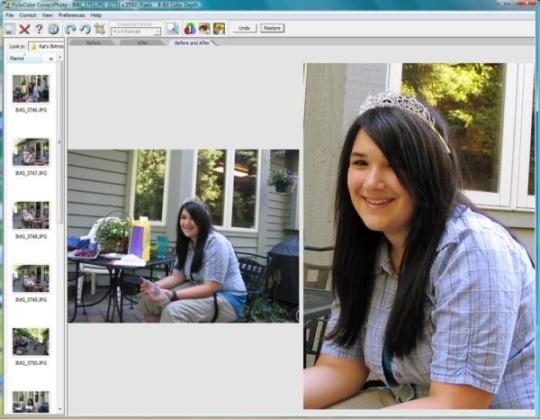
Task: Switch to the Before tab
Action: tap(93, 43)
